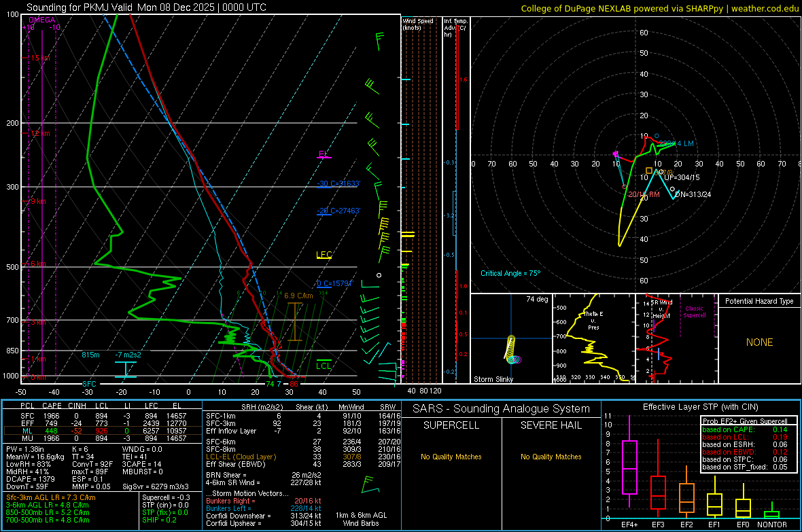
Task: Click the 'Potential Hazard Type' header
Action: pyautogui.click(x=759, y=301)
